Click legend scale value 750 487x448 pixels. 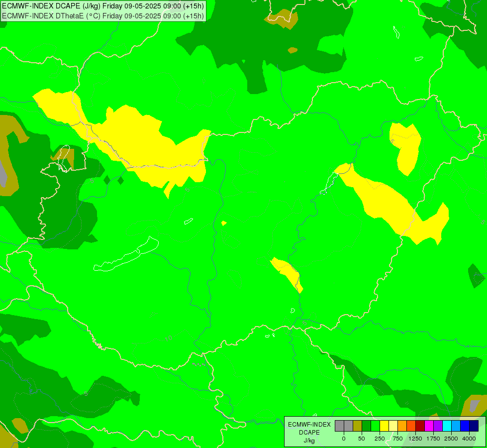coord(397,439)
